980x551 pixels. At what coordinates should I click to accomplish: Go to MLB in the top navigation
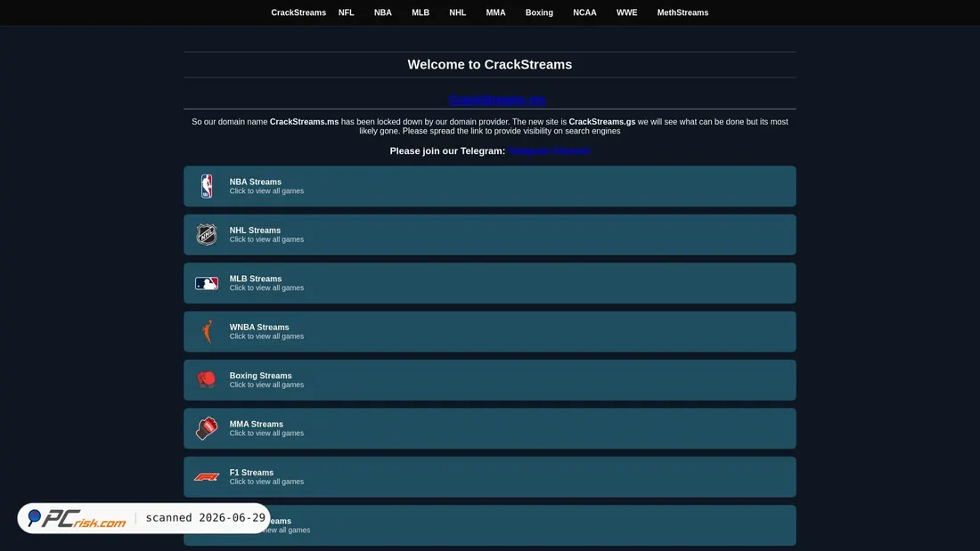click(x=421, y=12)
